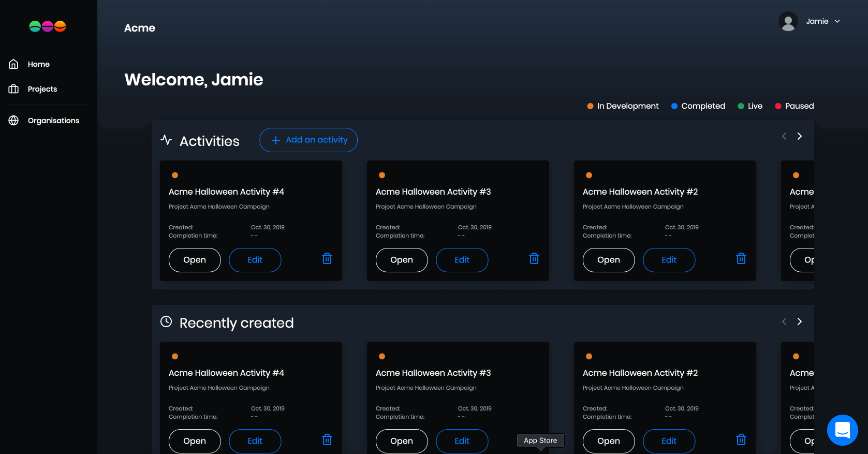Click Activity #2 title in Recently created
This screenshot has height=454, width=868.
tap(640, 373)
